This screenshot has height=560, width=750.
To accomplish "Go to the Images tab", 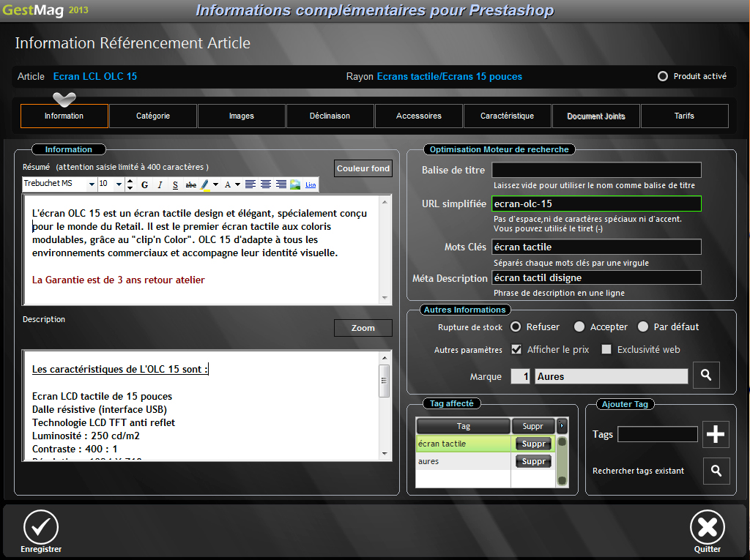I will coord(242,116).
